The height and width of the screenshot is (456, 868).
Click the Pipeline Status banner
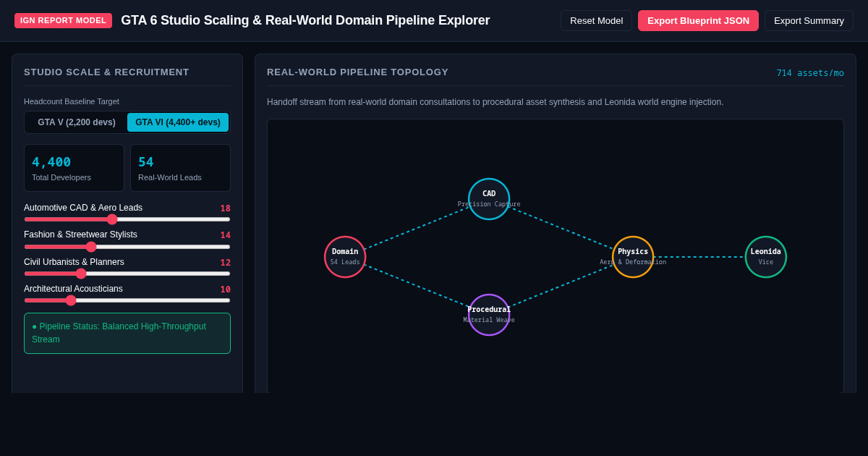(127, 333)
